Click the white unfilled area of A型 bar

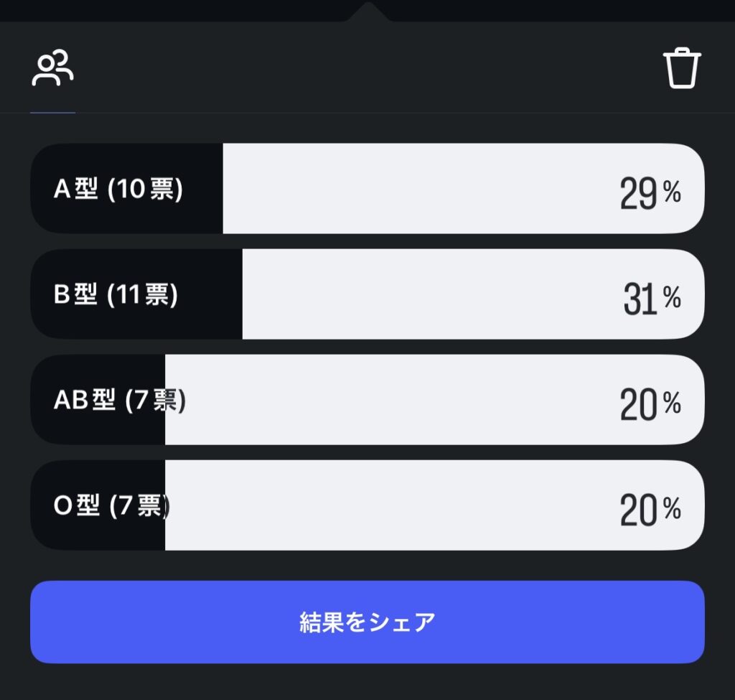pyautogui.click(x=416, y=189)
